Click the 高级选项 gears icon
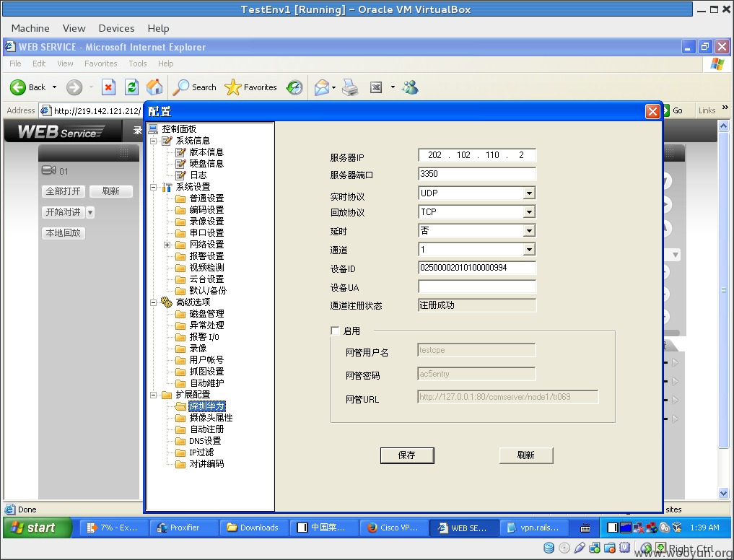734x560 pixels. click(167, 302)
